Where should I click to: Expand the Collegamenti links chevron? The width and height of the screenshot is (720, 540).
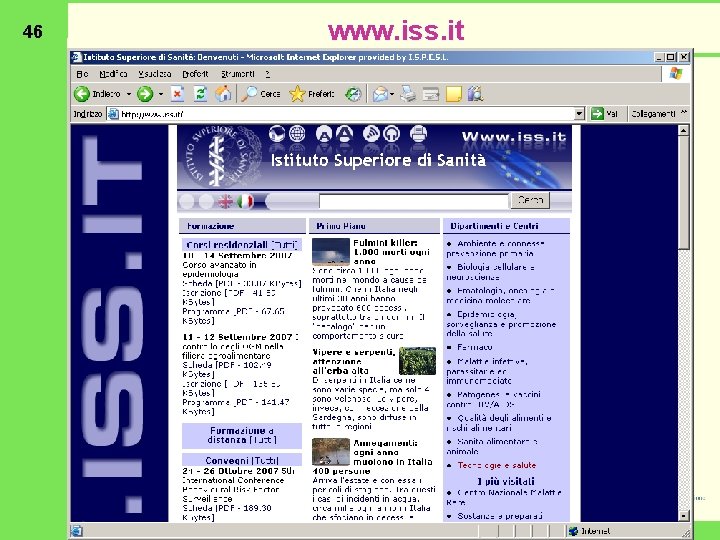[x=684, y=112]
